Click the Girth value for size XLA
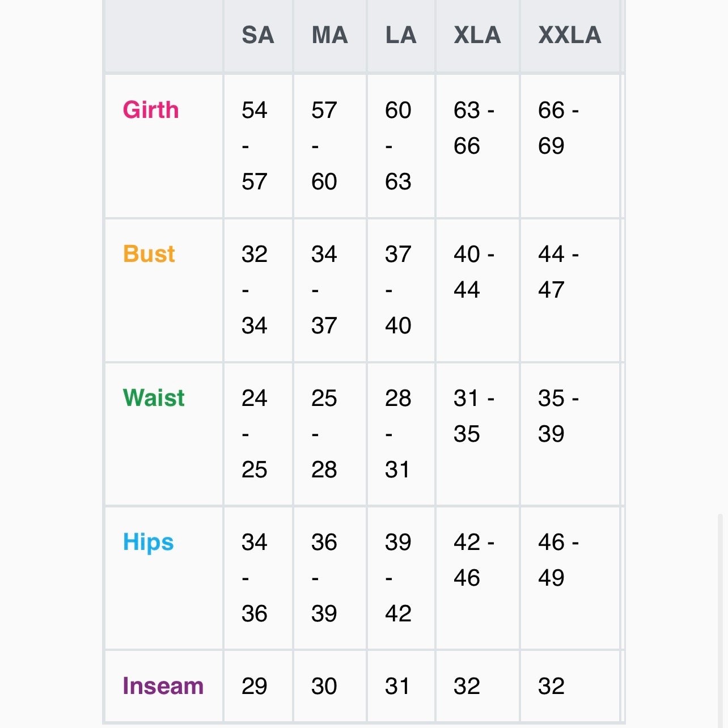The width and height of the screenshot is (728, 728). (473, 128)
